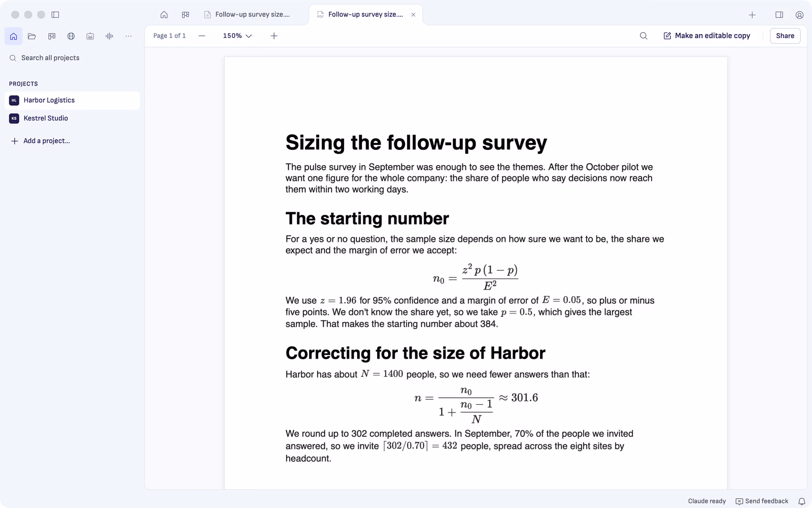
Task: Click the Search all projects field
Action: pyautogui.click(x=72, y=58)
